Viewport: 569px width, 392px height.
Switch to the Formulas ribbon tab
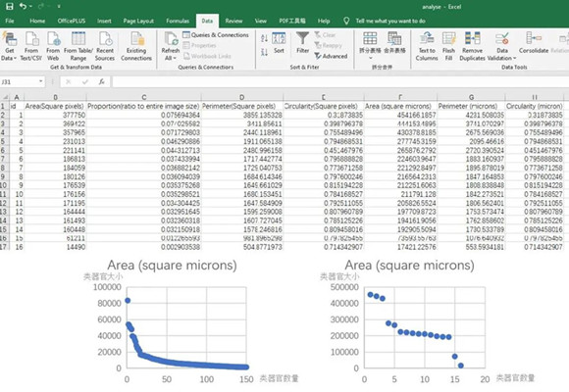178,21
